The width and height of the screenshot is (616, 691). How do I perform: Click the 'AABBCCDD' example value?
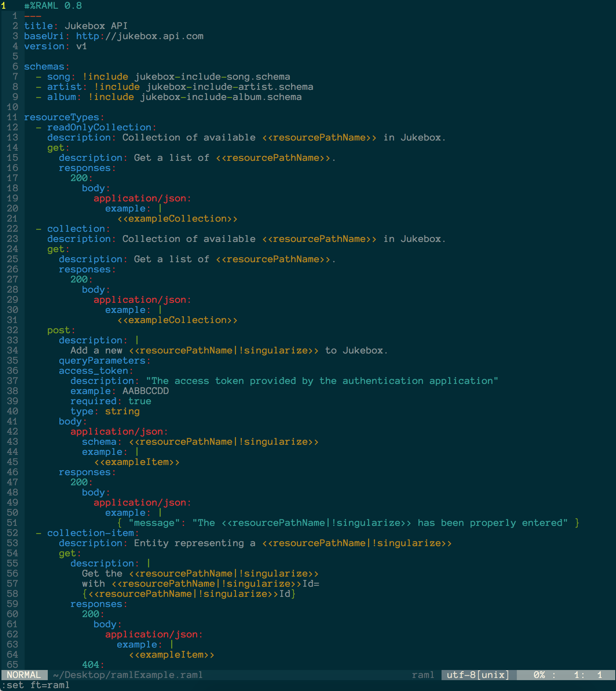click(145, 391)
